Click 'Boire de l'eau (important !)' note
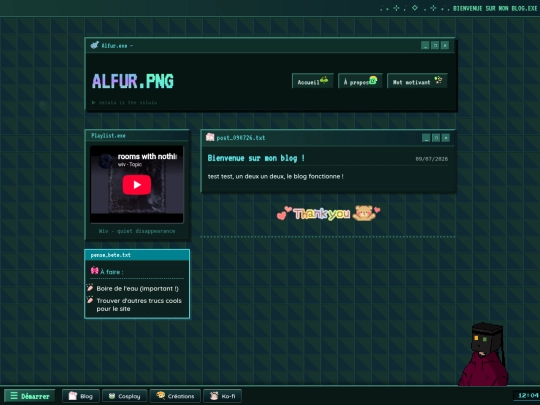Screen dimensions: 540x405 (137, 289)
